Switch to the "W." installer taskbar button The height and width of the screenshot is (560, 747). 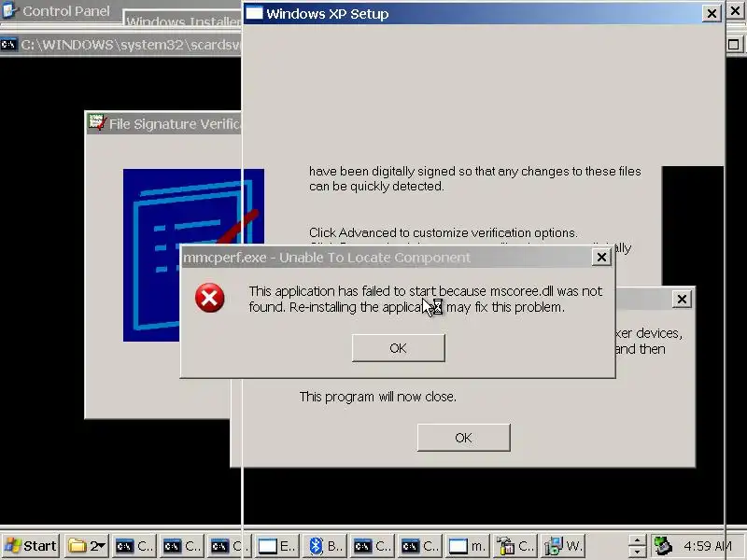[x=564, y=546]
